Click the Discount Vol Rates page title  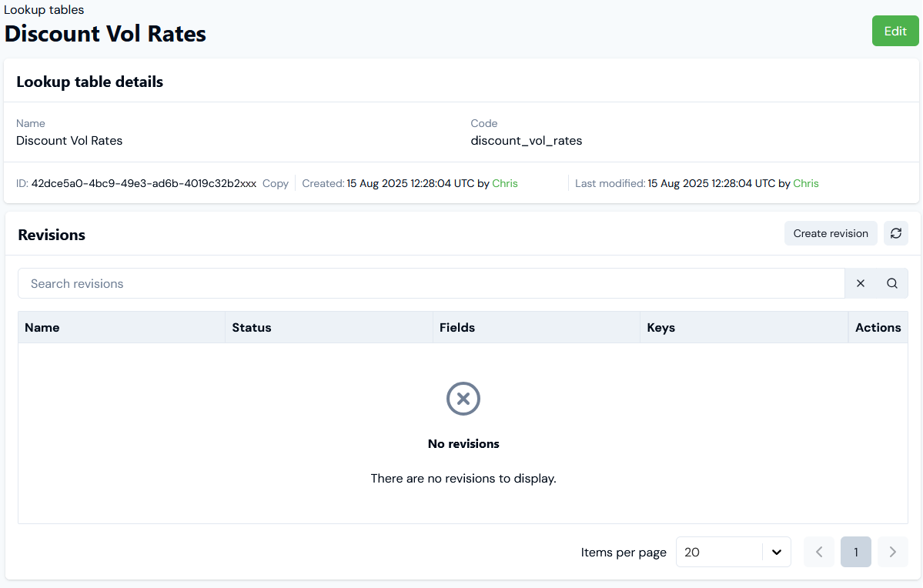(x=105, y=34)
